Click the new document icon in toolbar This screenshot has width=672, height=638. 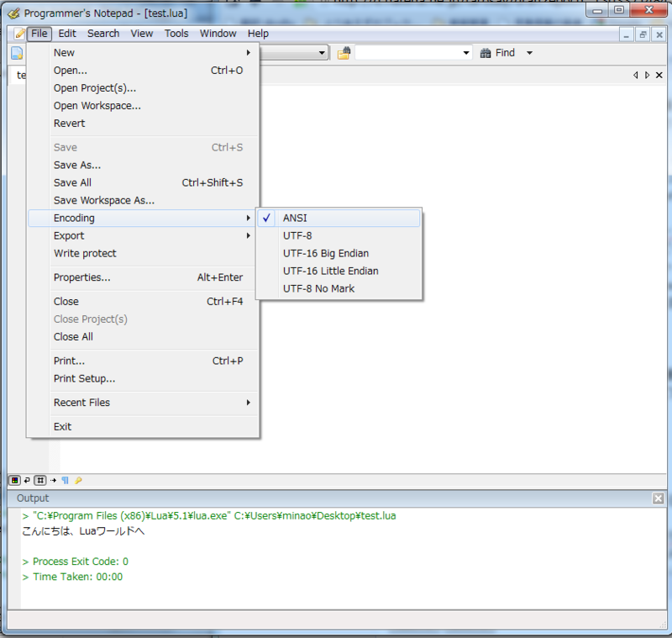tap(17, 53)
